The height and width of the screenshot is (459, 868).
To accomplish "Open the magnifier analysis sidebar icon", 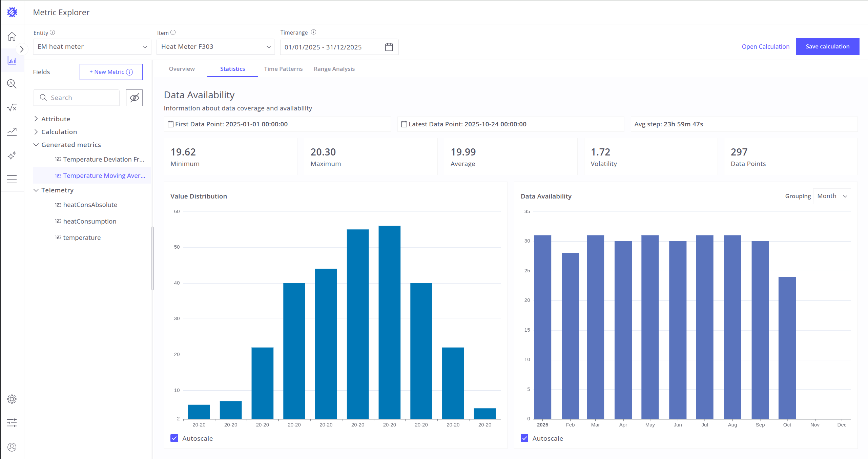I will (12, 84).
